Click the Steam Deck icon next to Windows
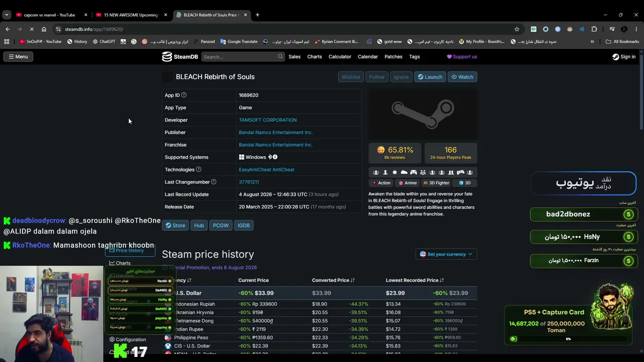This screenshot has height=362, width=644. [x=270, y=157]
